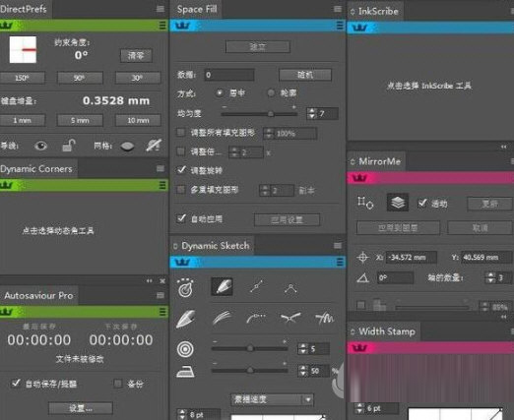Click the crown icon on Width Stamp bar
514x420 pixels.
coord(359,348)
